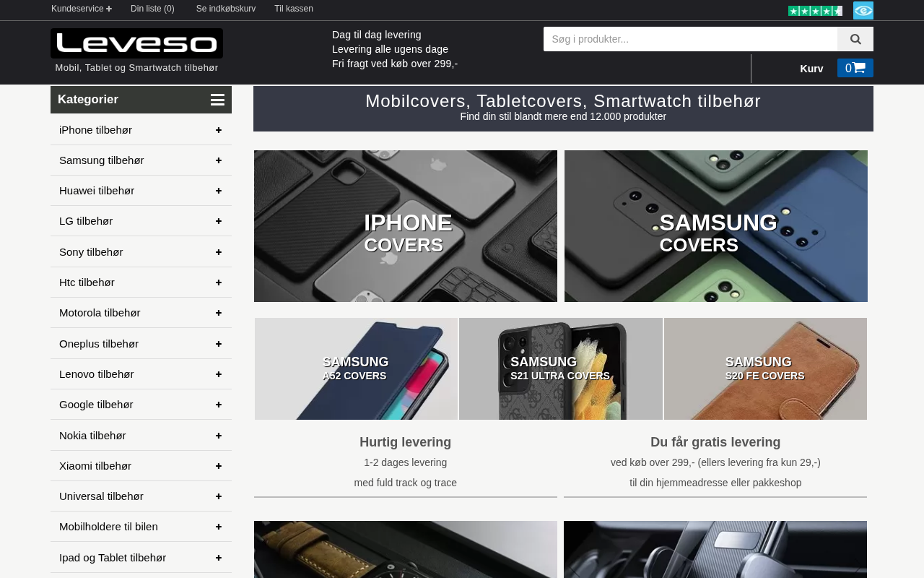
Task: Click 'med fuld track og trace' text
Action: tap(406, 483)
